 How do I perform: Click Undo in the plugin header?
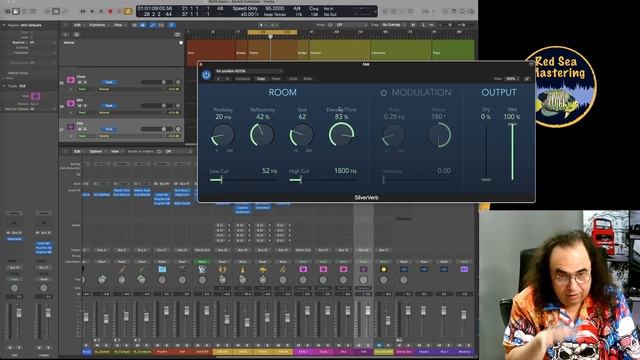293,78
